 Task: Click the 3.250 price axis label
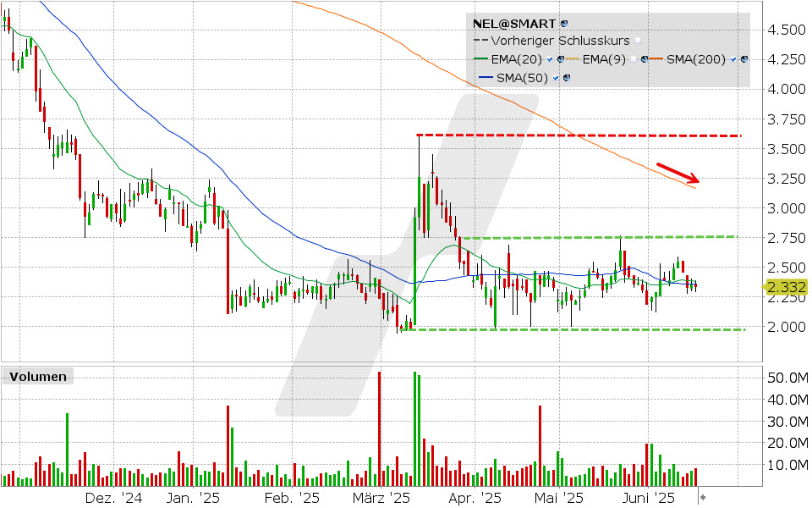tap(786, 179)
